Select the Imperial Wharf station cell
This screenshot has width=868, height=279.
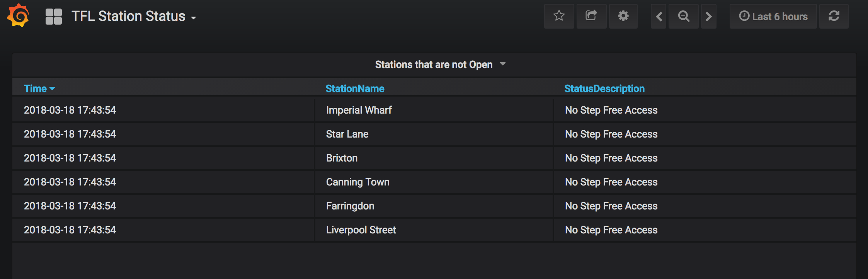(x=434, y=110)
